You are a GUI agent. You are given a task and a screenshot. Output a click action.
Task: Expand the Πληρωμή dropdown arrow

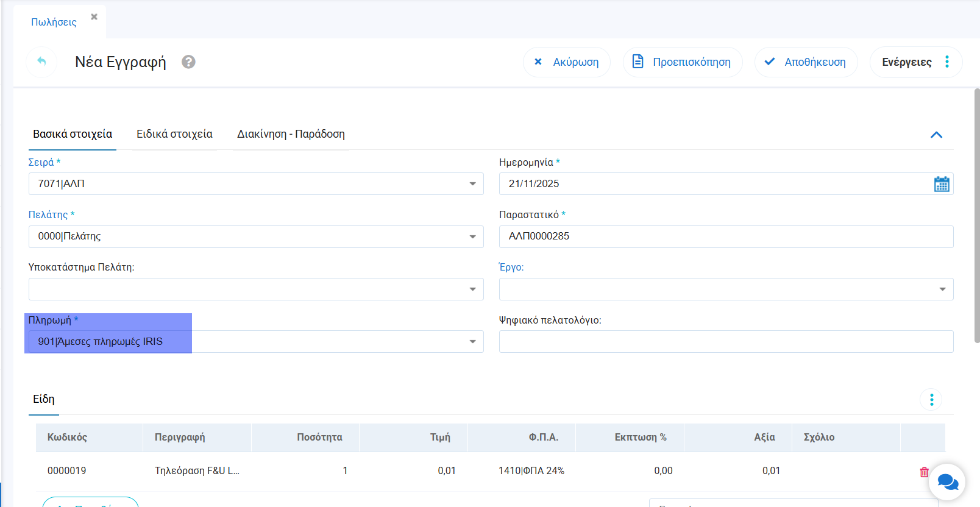point(472,342)
